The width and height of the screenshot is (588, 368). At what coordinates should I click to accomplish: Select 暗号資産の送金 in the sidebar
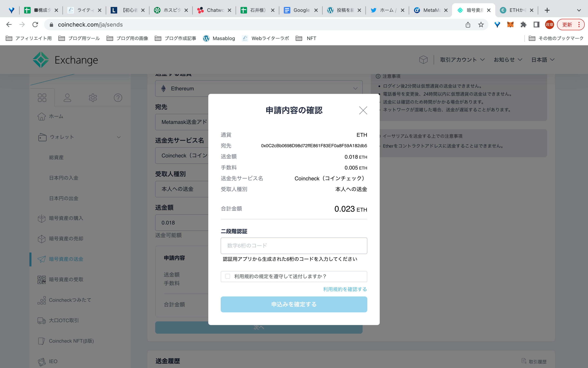tap(60, 259)
